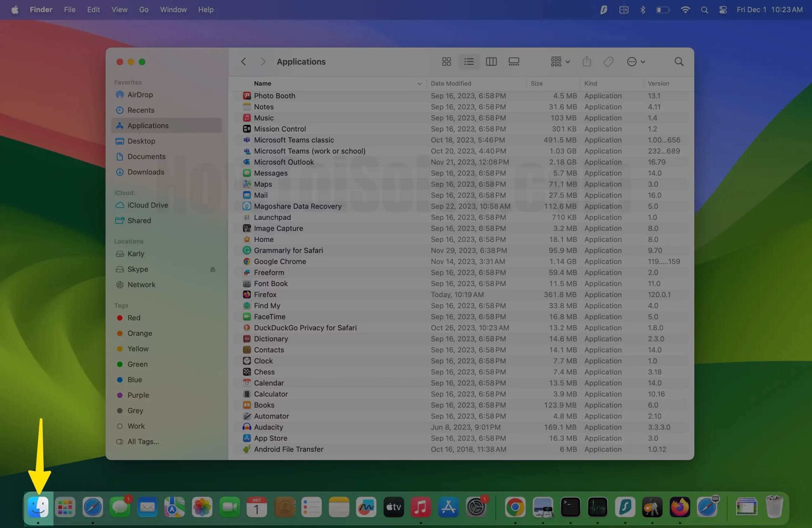Open AirDrop in the sidebar
This screenshot has width=812, height=528.
coord(167,95)
